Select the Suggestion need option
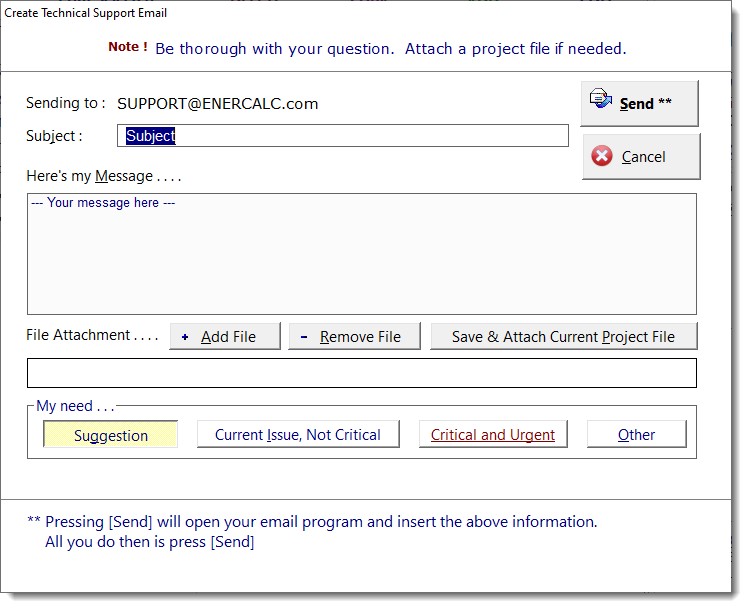Screen dimensions: 747x608 (111, 435)
